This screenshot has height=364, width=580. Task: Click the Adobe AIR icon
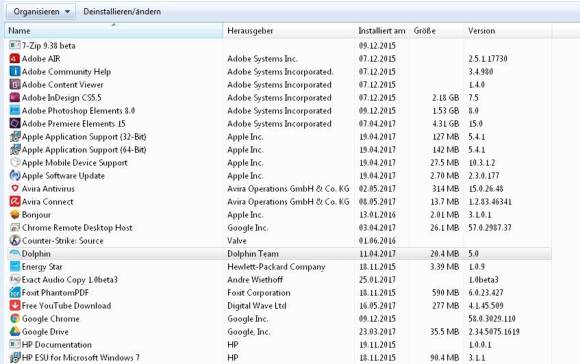click(15, 58)
